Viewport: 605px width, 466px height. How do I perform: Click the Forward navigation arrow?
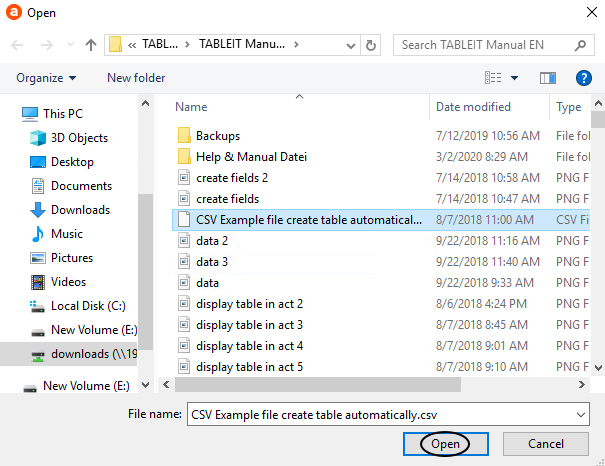pos(47,45)
